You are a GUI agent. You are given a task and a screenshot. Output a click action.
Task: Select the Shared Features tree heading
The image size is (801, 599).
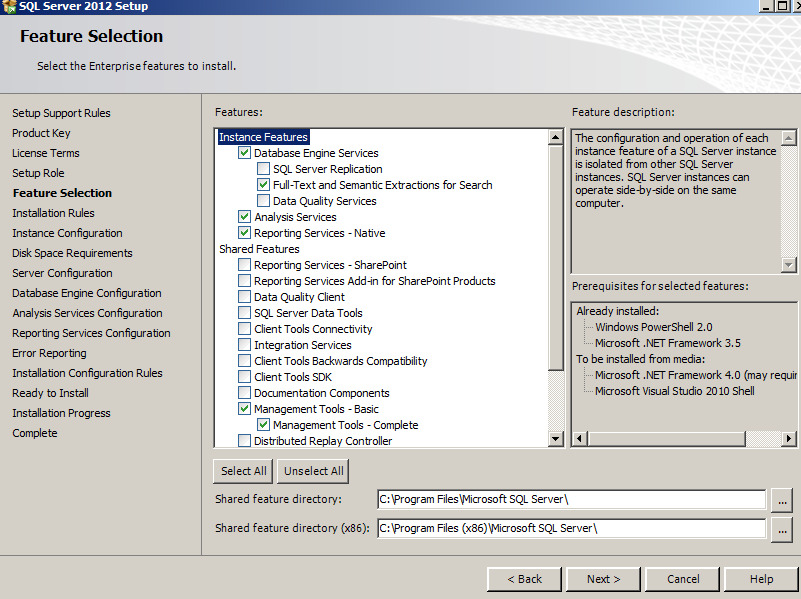pos(259,249)
